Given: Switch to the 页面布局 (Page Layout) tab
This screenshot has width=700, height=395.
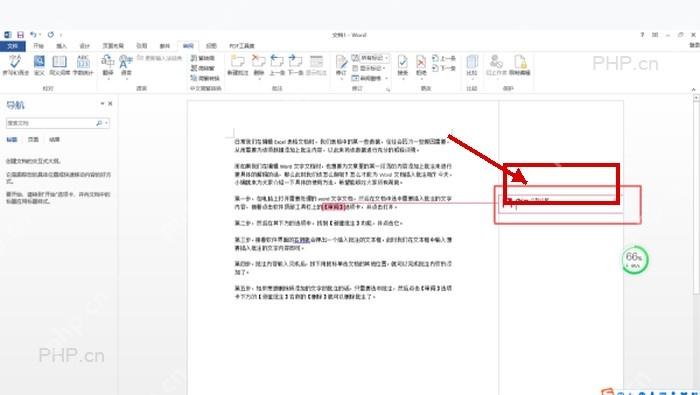Looking at the screenshot, I should [113, 46].
